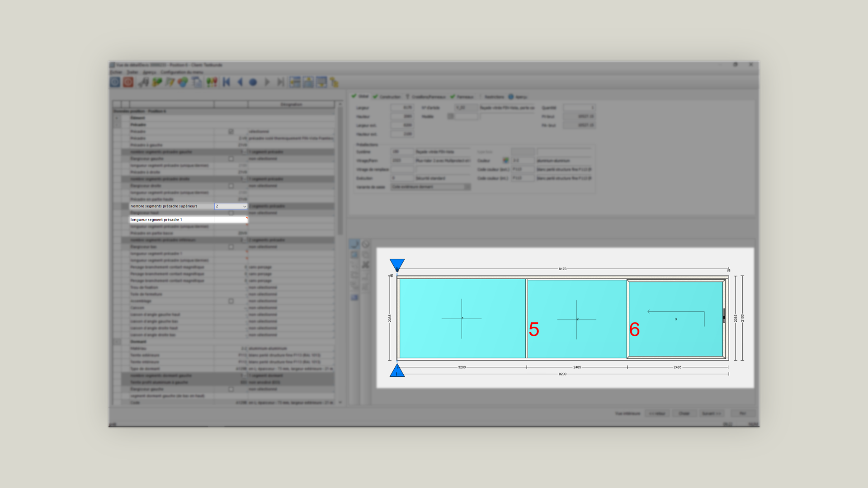Open the nombre segments précadre supérieurs dropdown
This screenshot has width=868, height=488.
tap(245, 206)
